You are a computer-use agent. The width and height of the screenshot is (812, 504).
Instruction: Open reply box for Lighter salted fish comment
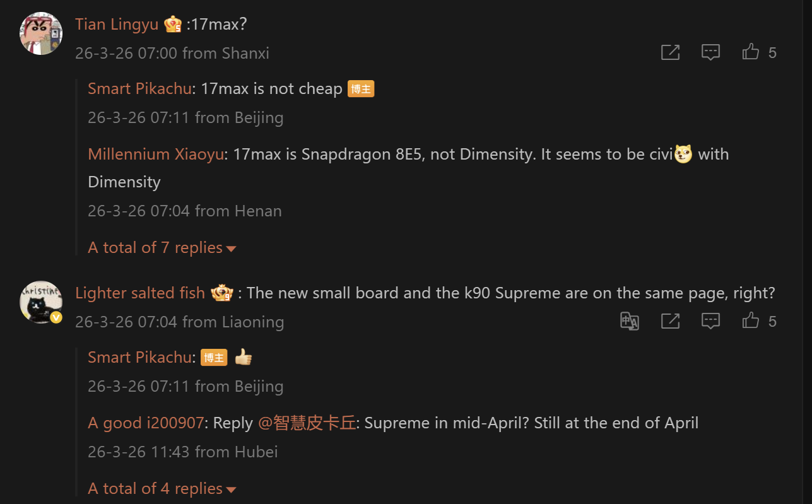[710, 321]
